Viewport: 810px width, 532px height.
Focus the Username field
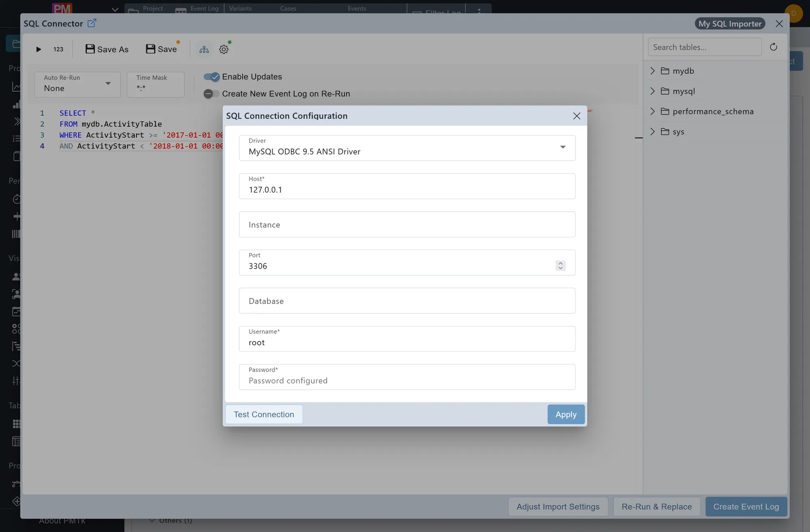tap(407, 339)
